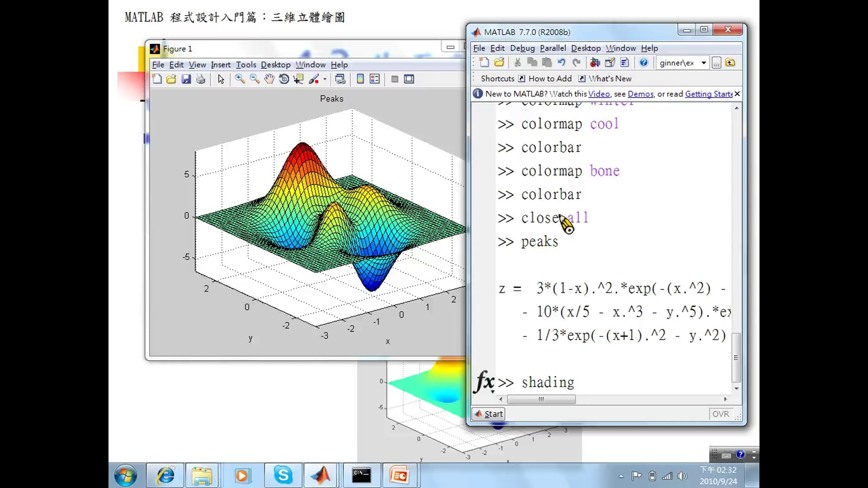Click the command window horizontal scrollbar thumb
This screenshot has width=868, height=488.
coord(541,399)
